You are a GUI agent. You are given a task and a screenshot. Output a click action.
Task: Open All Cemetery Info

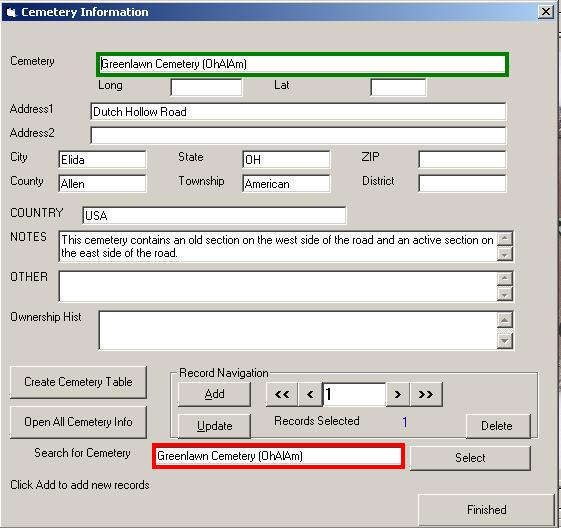78,422
